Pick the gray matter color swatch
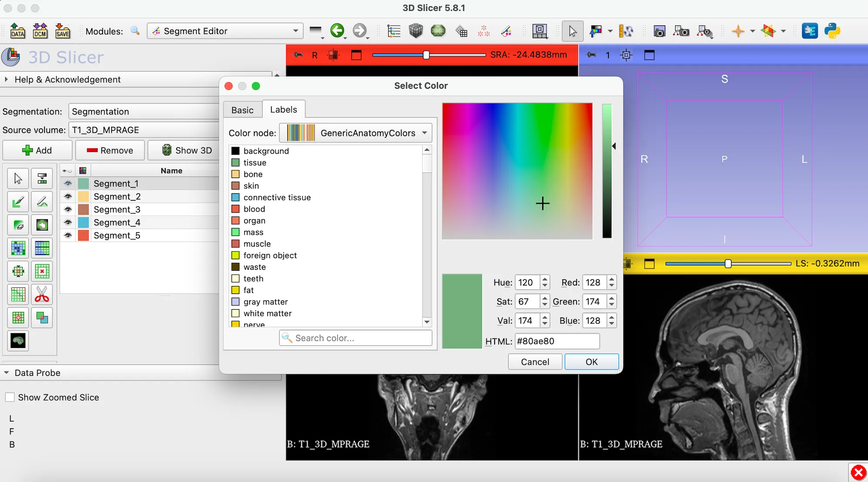The height and width of the screenshot is (482, 868). (x=235, y=302)
